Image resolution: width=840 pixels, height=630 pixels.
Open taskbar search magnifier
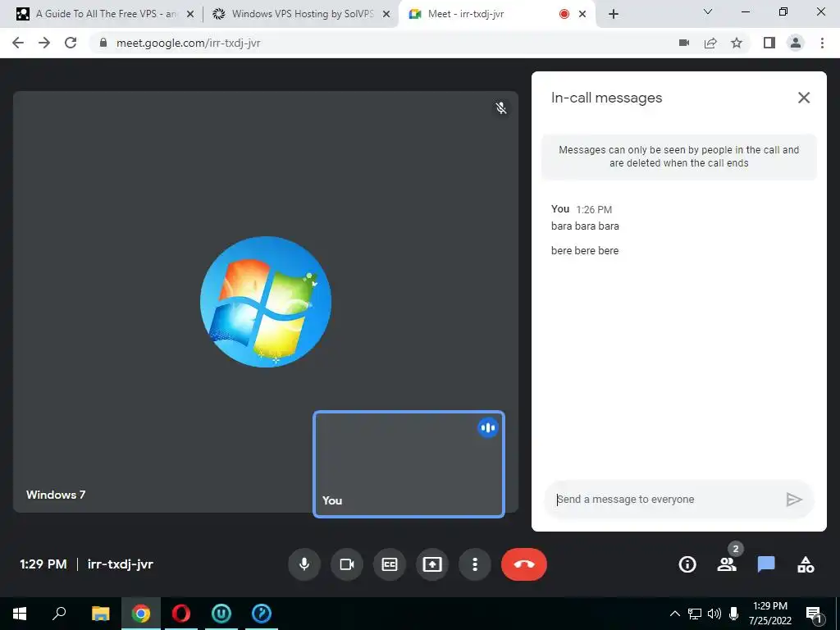click(59, 614)
